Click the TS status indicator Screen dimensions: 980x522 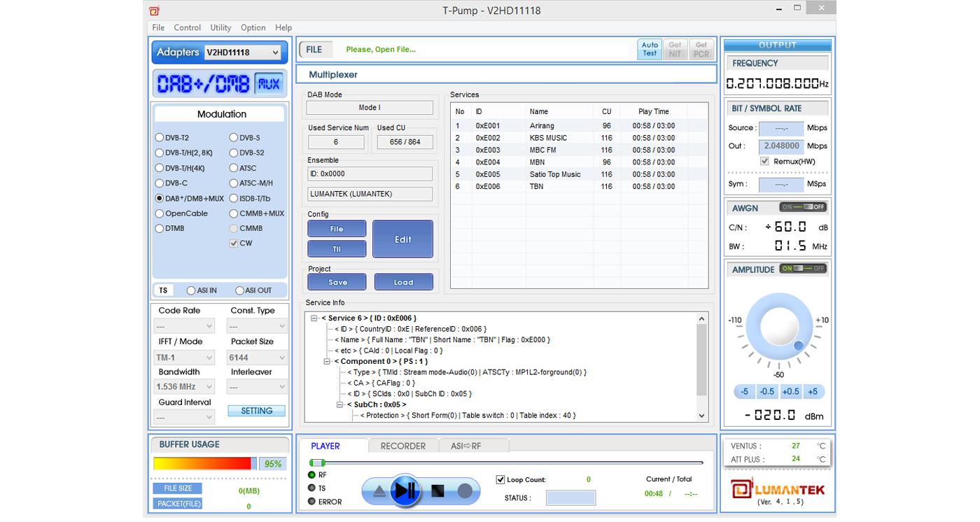pyautogui.click(x=312, y=488)
